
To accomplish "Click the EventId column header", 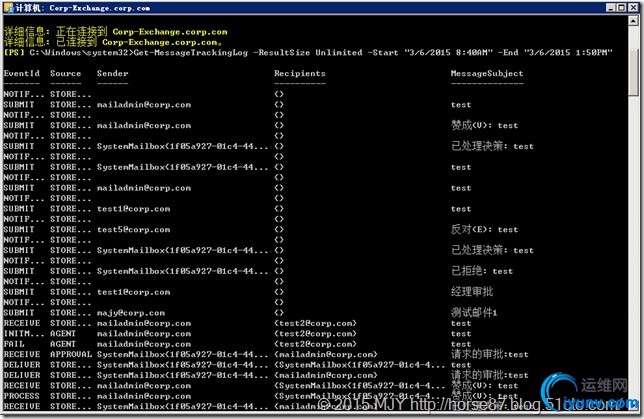I will tap(20, 73).
